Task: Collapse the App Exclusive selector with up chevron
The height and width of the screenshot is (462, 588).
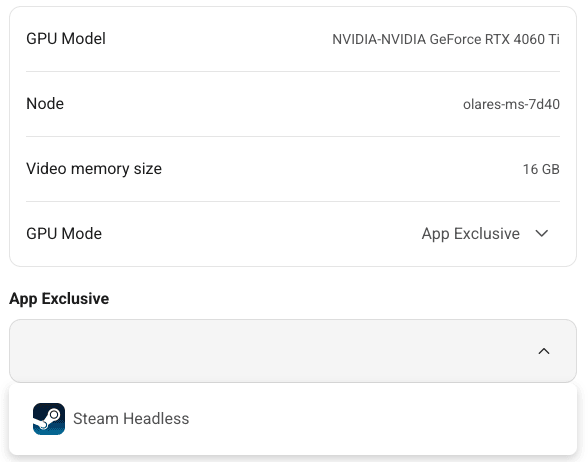Action: 544,351
